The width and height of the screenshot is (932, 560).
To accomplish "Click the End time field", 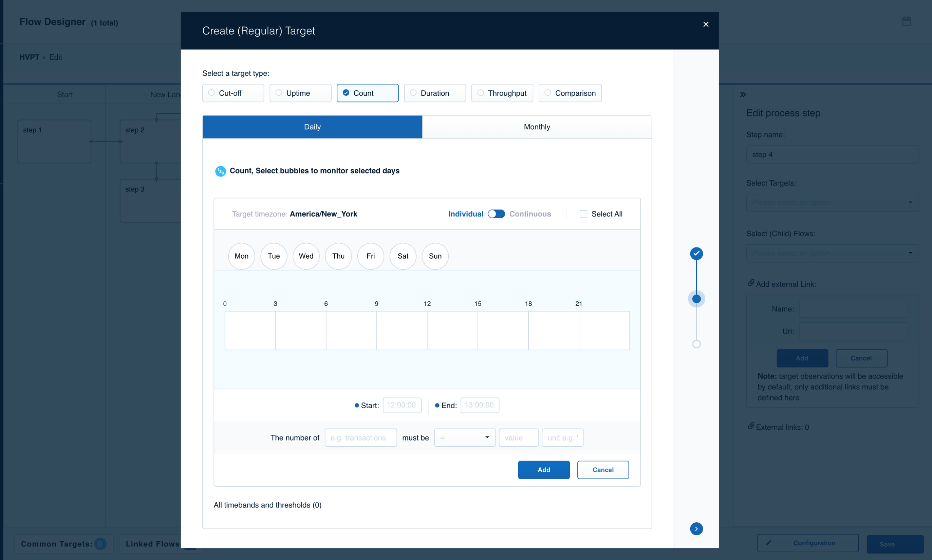I will pyautogui.click(x=480, y=405).
